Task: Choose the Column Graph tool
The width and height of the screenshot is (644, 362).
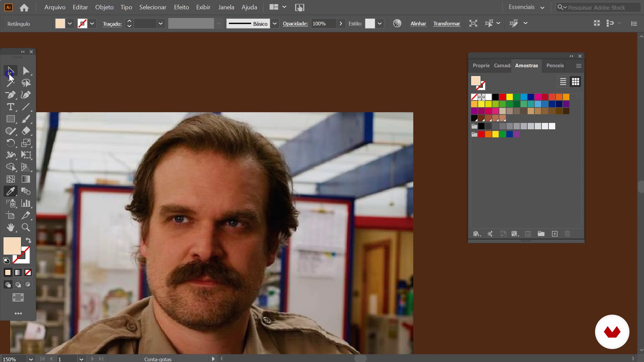Action: (26, 203)
